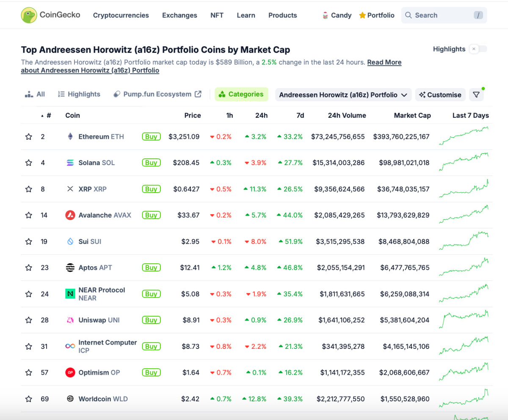Screen dimensions: 508x420
Task: Click Buy button for Avalanche
Action: (x=151, y=215)
